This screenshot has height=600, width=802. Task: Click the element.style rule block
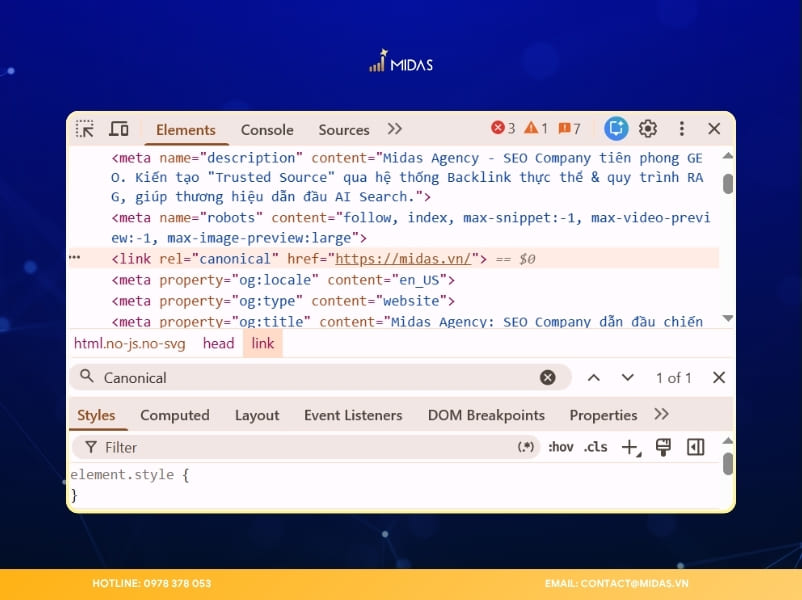coord(130,484)
